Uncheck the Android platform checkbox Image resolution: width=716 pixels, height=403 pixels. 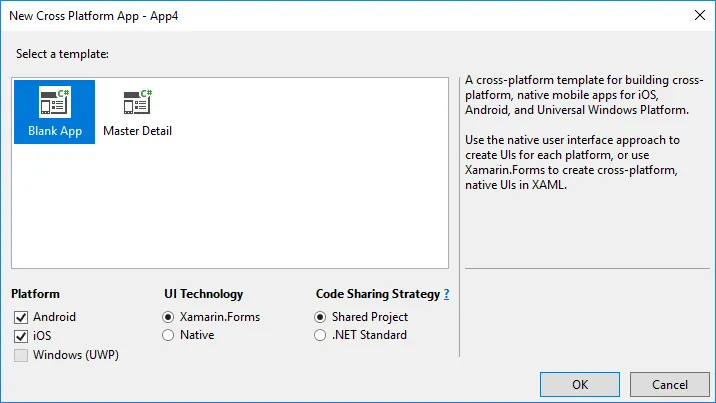20,317
